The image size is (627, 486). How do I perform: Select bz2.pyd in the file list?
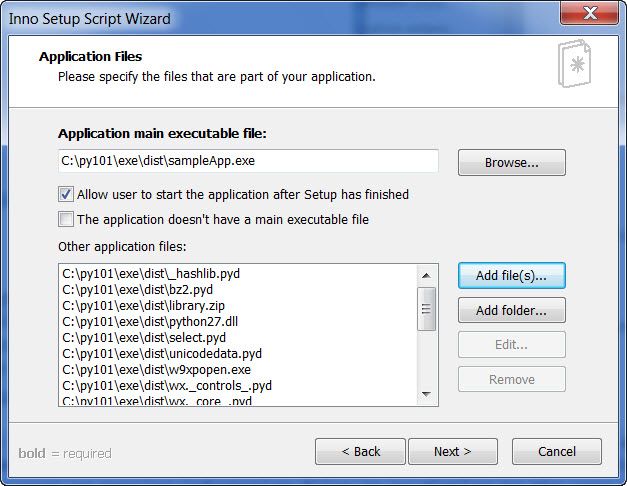coord(125,289)
